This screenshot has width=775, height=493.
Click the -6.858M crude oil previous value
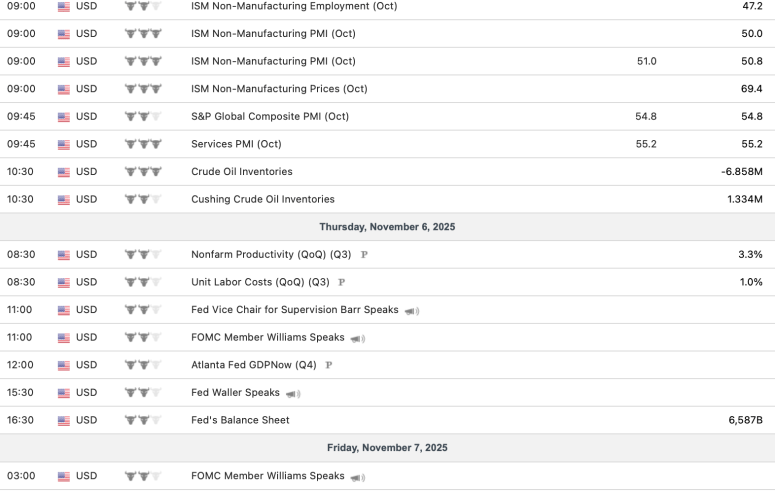coord(741,172)
